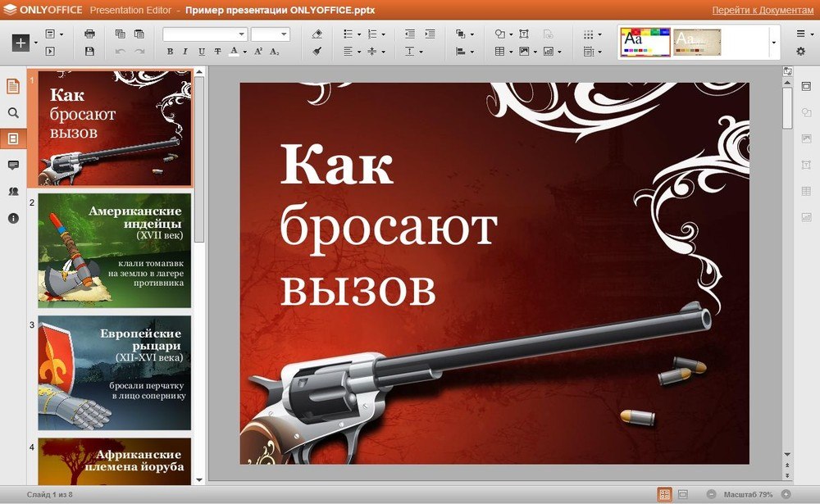The image size is (820, 504).
Task: Follow the 'Перейти к Документам' link
Action: tap(763, 10)
